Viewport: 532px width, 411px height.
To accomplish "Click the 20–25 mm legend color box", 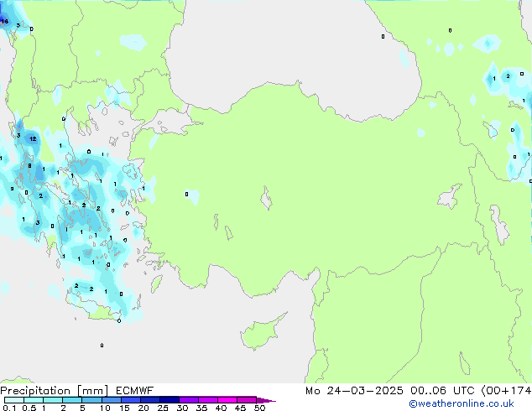I will (150, 400).
